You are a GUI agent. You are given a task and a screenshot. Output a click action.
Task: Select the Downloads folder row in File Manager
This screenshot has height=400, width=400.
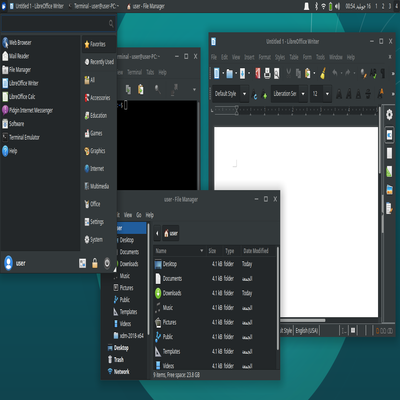(x=215, y=293)
